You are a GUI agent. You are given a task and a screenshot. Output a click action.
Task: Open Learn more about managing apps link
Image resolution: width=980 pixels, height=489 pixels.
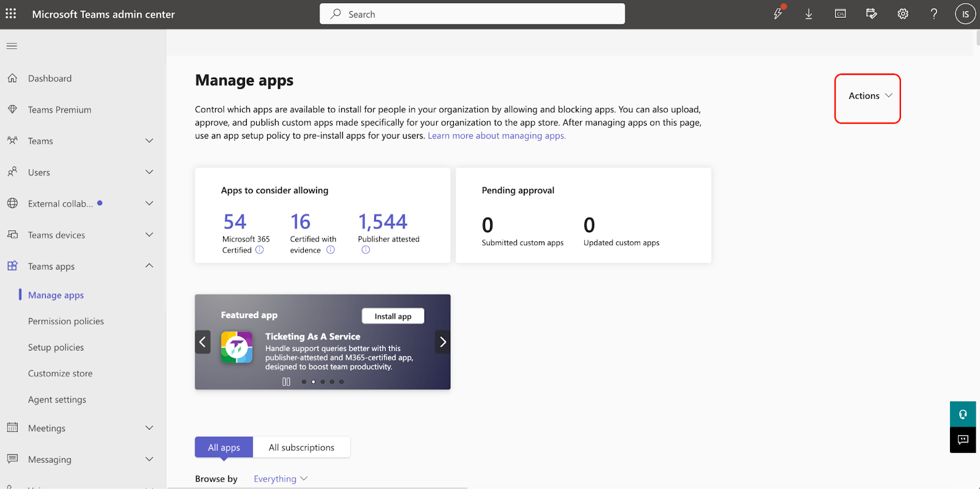point(496,135)
